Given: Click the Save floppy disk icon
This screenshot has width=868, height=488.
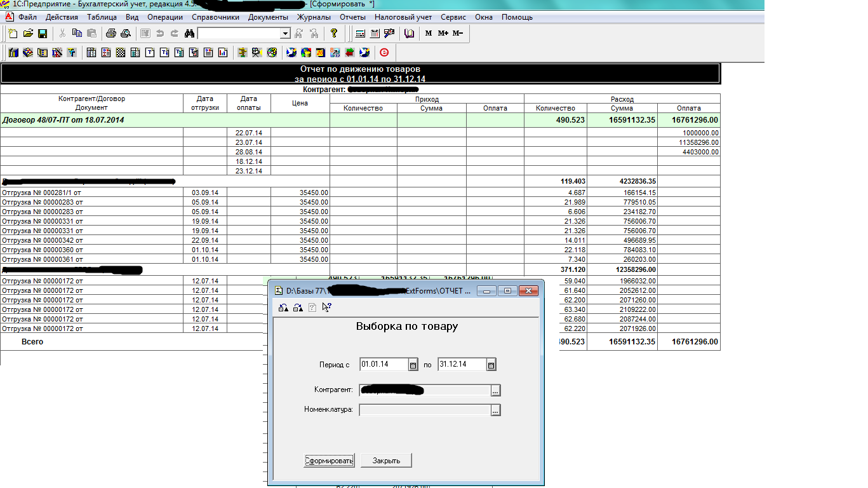Looking at the screenshot, I should tap(43, 34).
